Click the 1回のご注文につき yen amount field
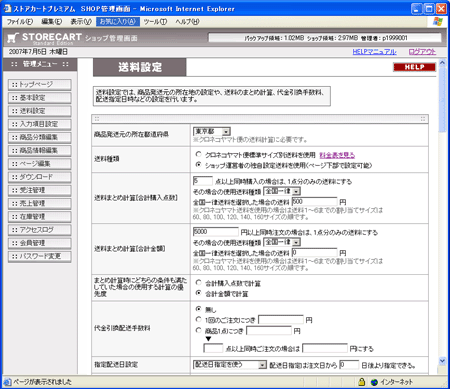This screenshot has width=450, height=389. [x=281, y=320]
